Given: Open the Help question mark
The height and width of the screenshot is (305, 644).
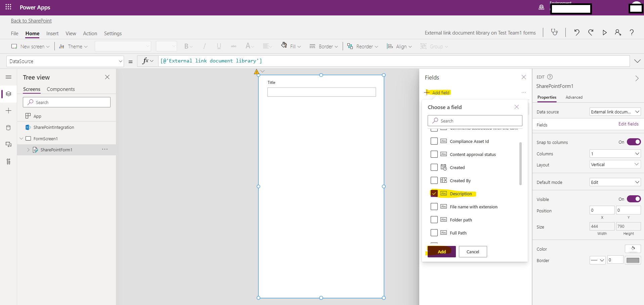Looking at the screenshot, I should pos(632,32).
